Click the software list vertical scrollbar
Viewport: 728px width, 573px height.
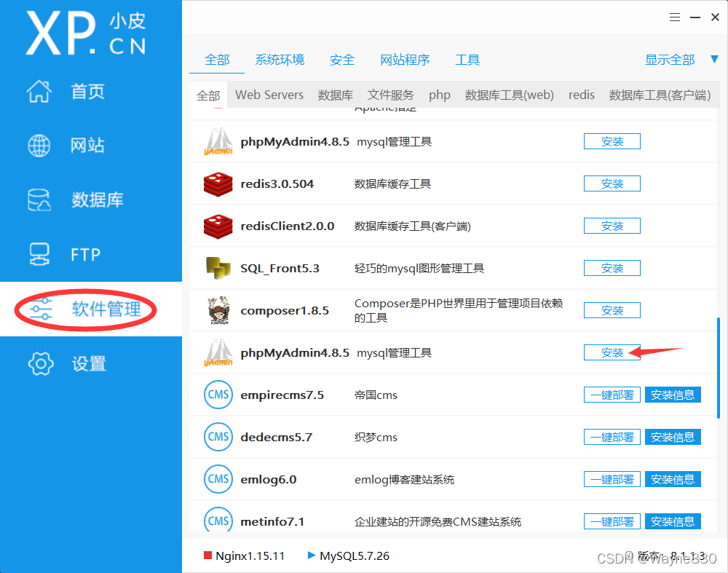pos(719,367)
